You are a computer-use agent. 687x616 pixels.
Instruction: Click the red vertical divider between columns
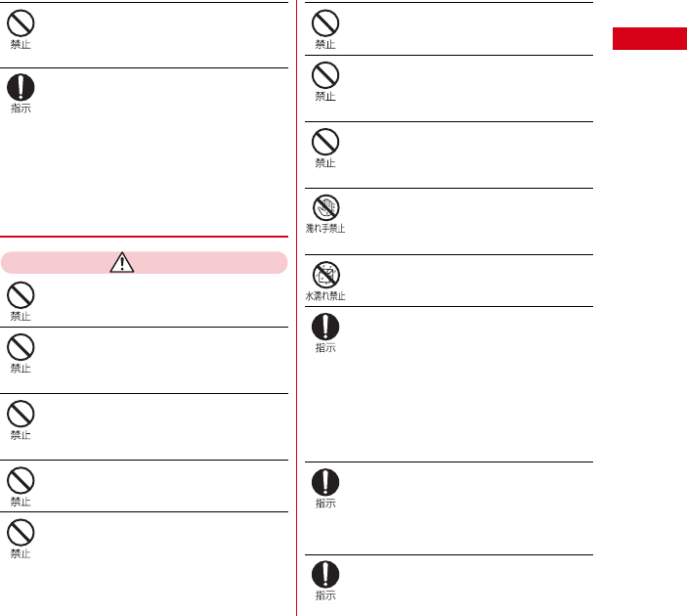297,308
